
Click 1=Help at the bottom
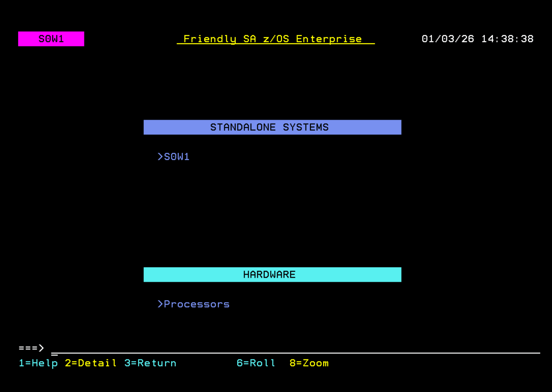38,363
